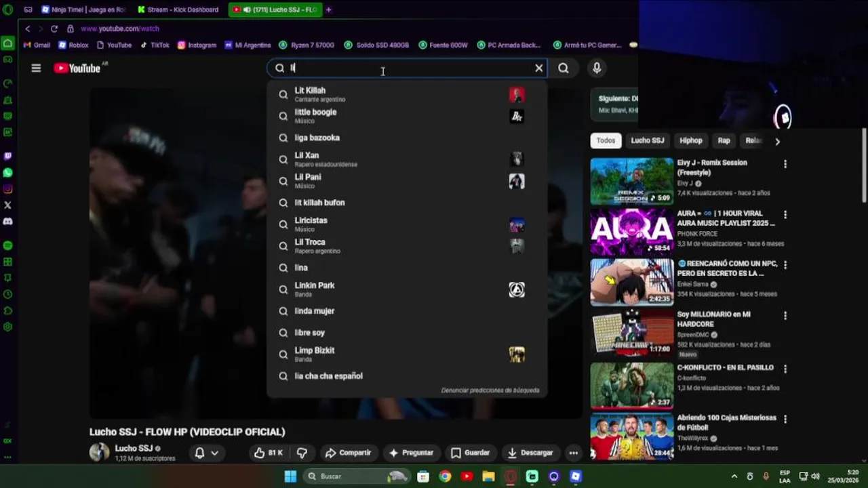Dislike the video with thumbs down
Screen dimensions: 868x488
[x=302, y=453]
